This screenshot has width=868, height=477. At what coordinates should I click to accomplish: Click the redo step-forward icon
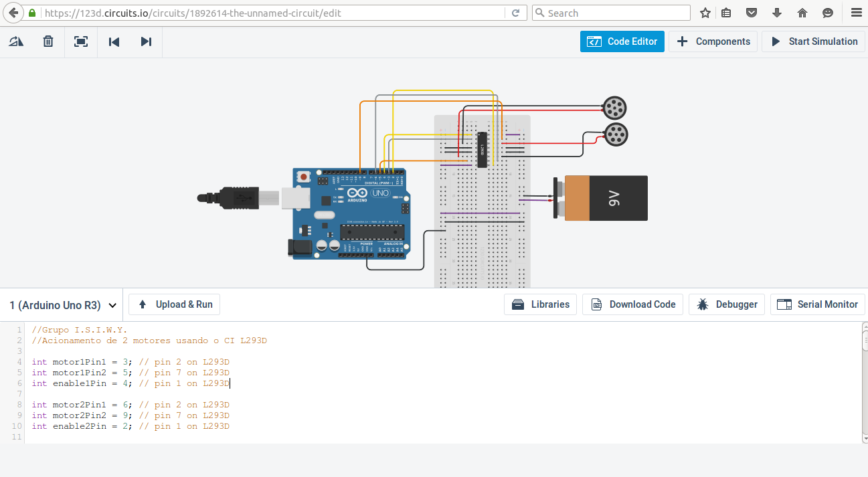[146, 41]
